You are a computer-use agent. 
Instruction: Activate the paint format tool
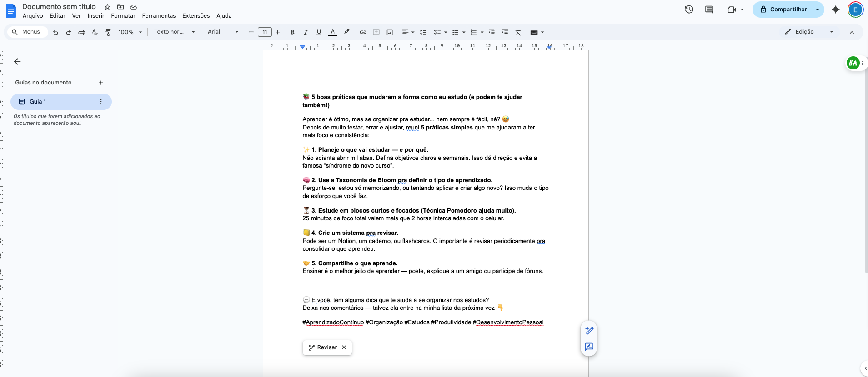[108, 32]
